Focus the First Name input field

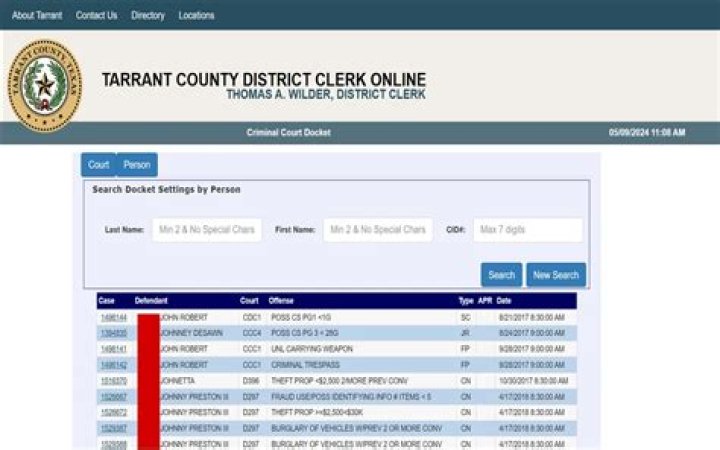378,230
